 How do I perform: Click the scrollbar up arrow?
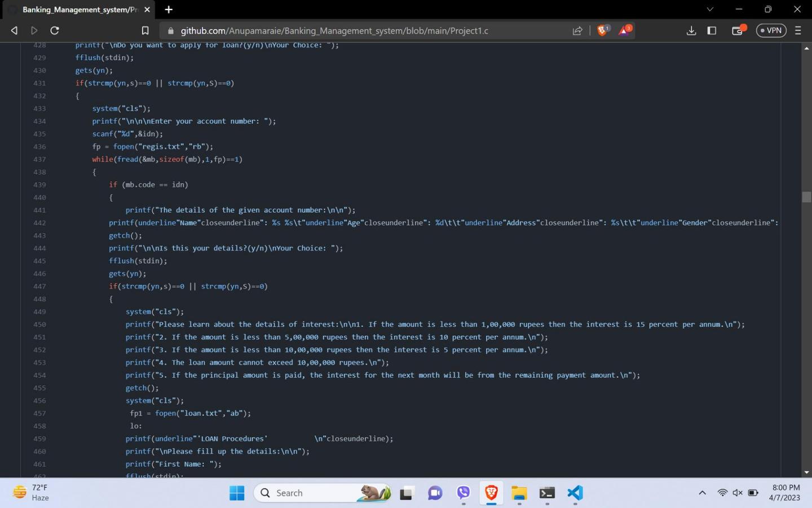[x=806, y=49]
